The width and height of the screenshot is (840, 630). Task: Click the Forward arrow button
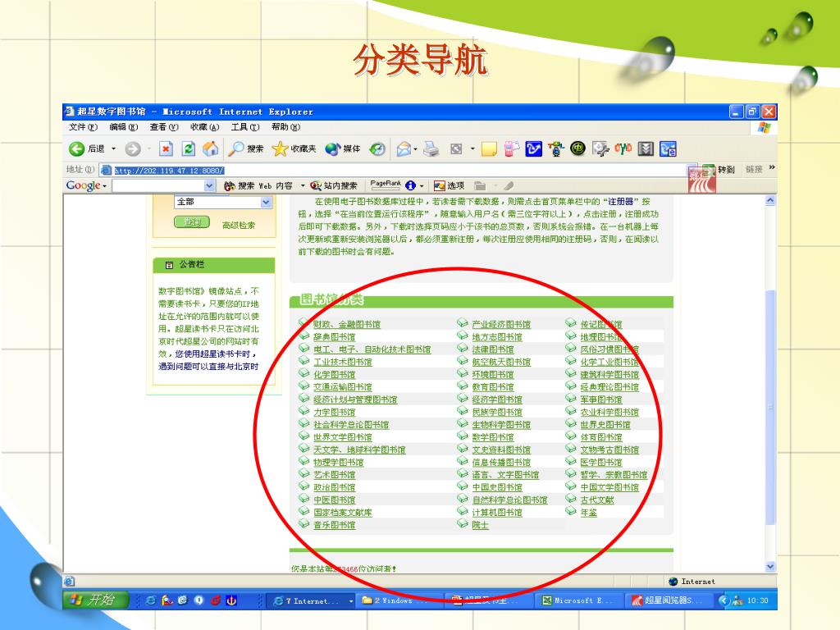pyautogui.click(x=133, y=149)
